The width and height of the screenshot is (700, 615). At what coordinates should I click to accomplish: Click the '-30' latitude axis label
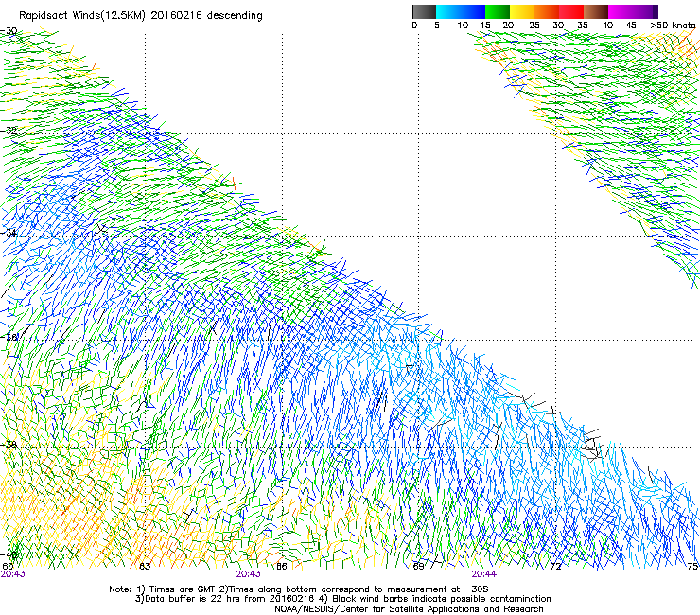click(9, 31)
